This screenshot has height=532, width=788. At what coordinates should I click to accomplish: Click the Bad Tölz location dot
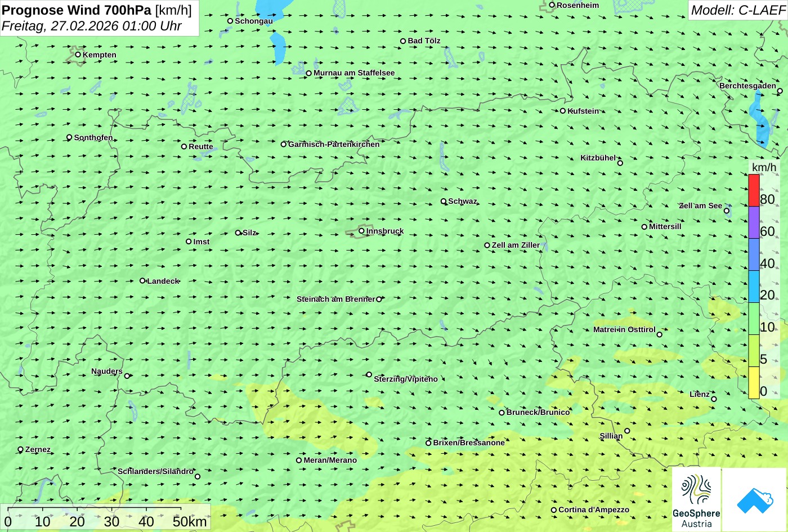[403, 41]
